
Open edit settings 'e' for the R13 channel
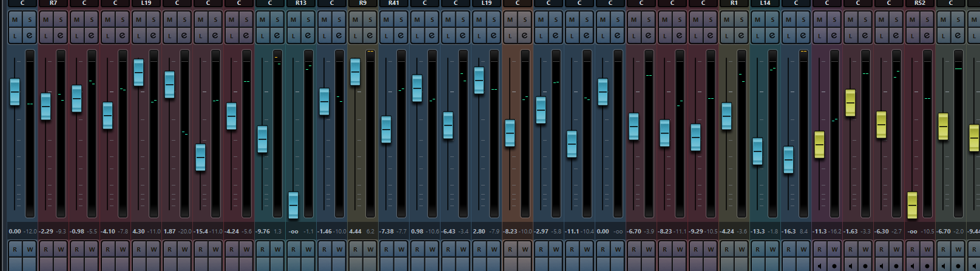308,36
